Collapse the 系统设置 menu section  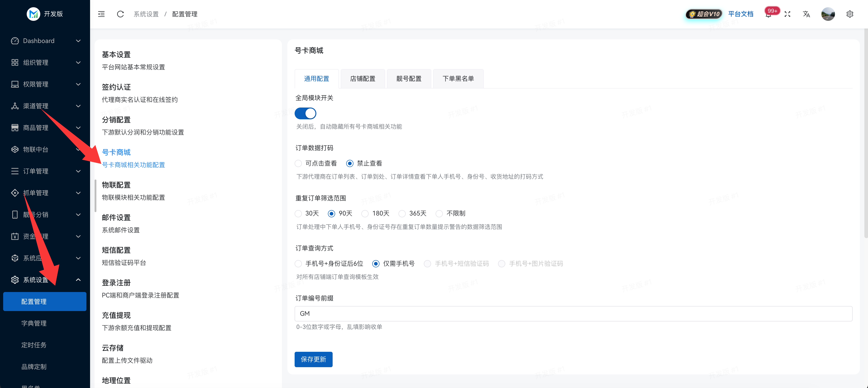tap(78, 279)
